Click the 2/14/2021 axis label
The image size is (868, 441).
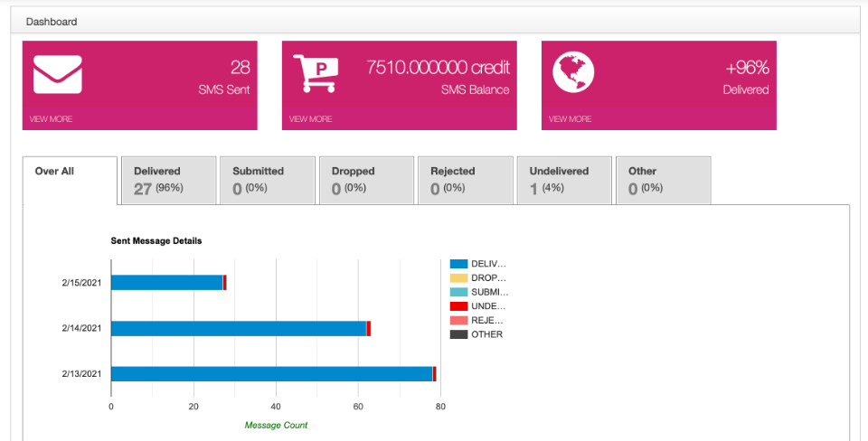(82, 328)
